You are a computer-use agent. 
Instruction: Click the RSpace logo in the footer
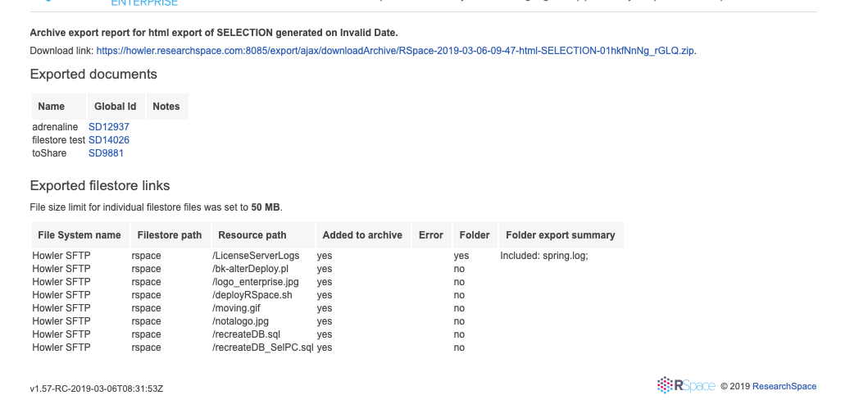(686, 386)
